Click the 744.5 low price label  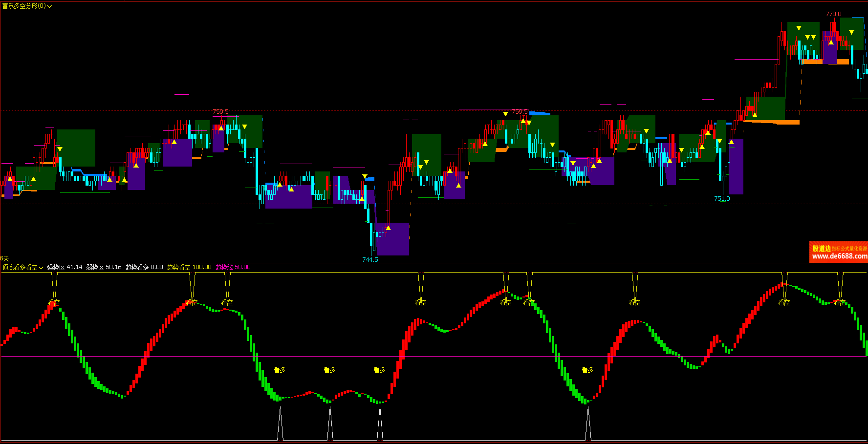tap(370, 259)
